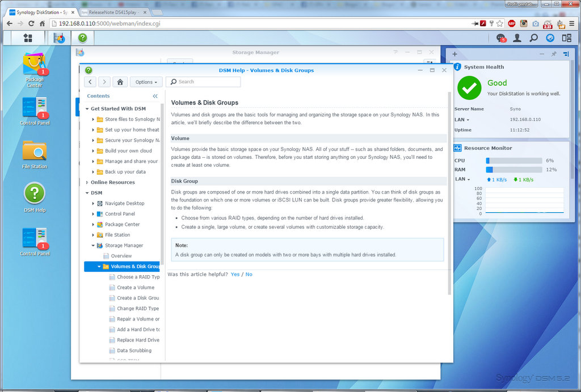Open the DSM desktop search magnifier
Viewport: 581px width, 392px height.
533,38
